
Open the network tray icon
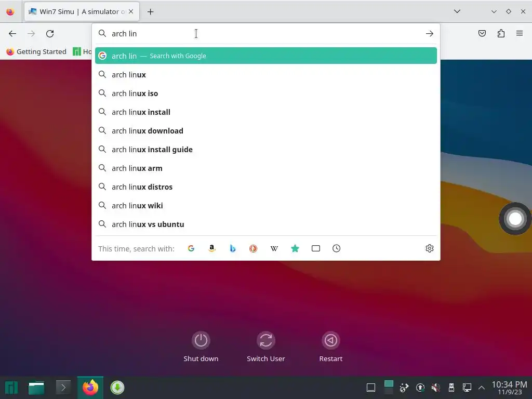coord(467,388)
